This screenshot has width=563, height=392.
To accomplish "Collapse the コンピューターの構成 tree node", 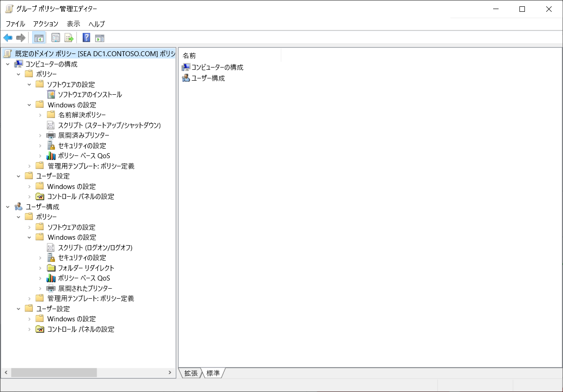I will click(x=8, y=64).
